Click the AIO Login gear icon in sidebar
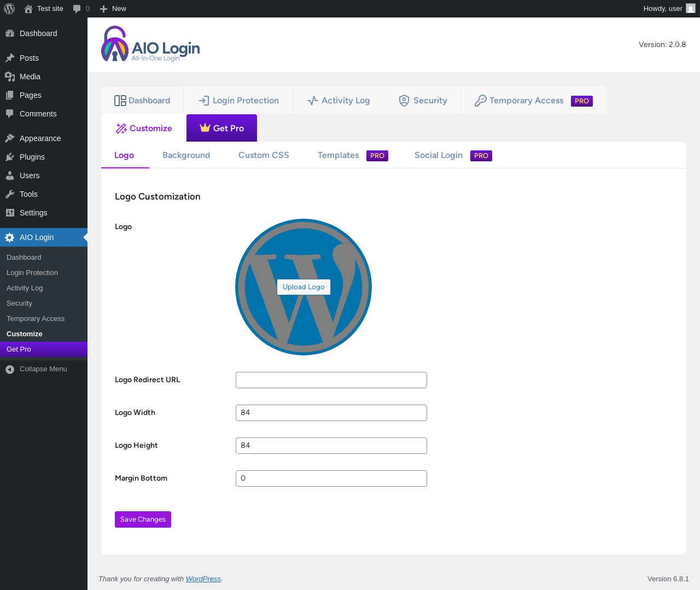Image resolution: width=700 pixels, height=590 pixels. (10, 237)
